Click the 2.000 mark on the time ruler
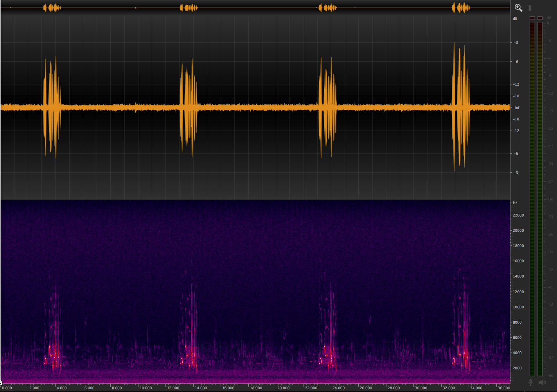 34,388
